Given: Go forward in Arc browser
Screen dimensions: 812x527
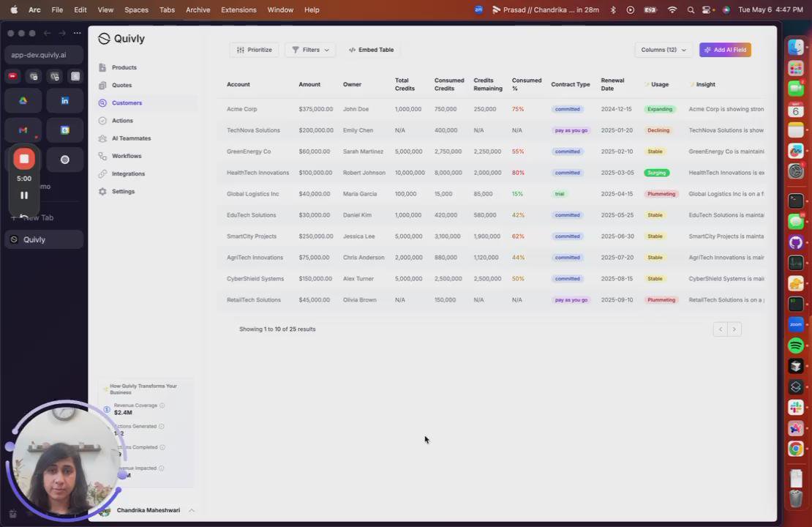Looking at the screenshot, I should coord(62,33).
